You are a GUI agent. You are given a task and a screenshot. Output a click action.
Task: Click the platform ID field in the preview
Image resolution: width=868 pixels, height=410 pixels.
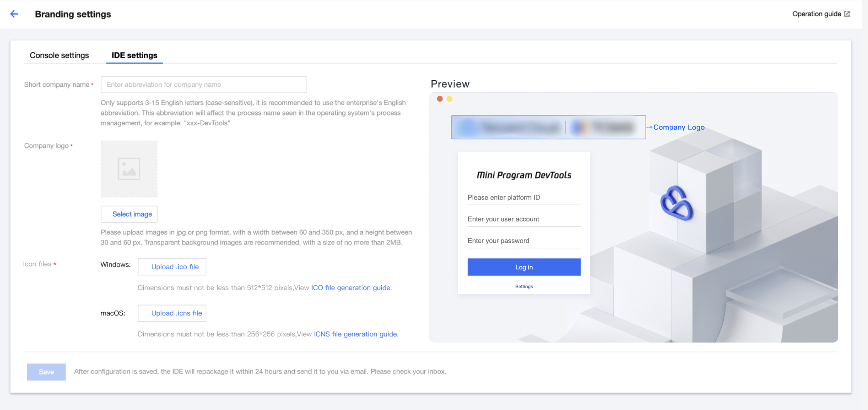coord(524,198)
